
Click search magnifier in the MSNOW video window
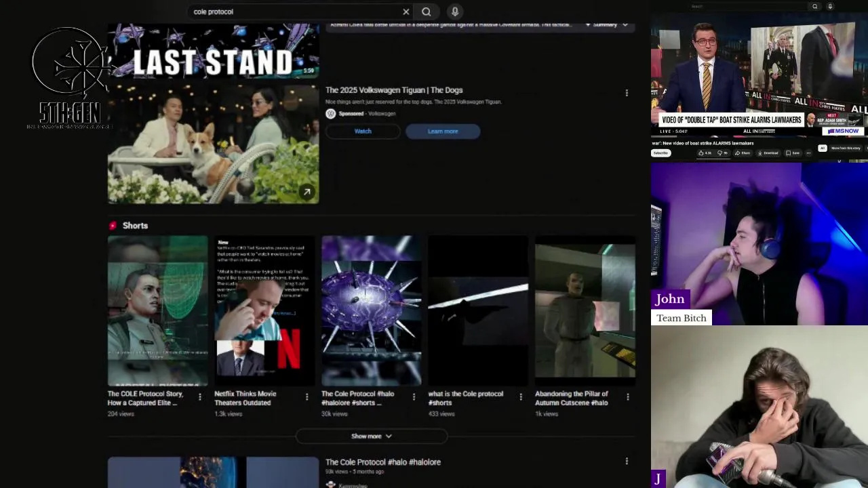(815, 7)
